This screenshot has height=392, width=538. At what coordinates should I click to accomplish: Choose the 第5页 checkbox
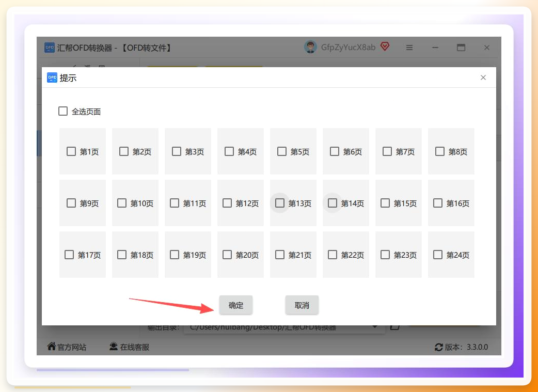coord(282,151)
